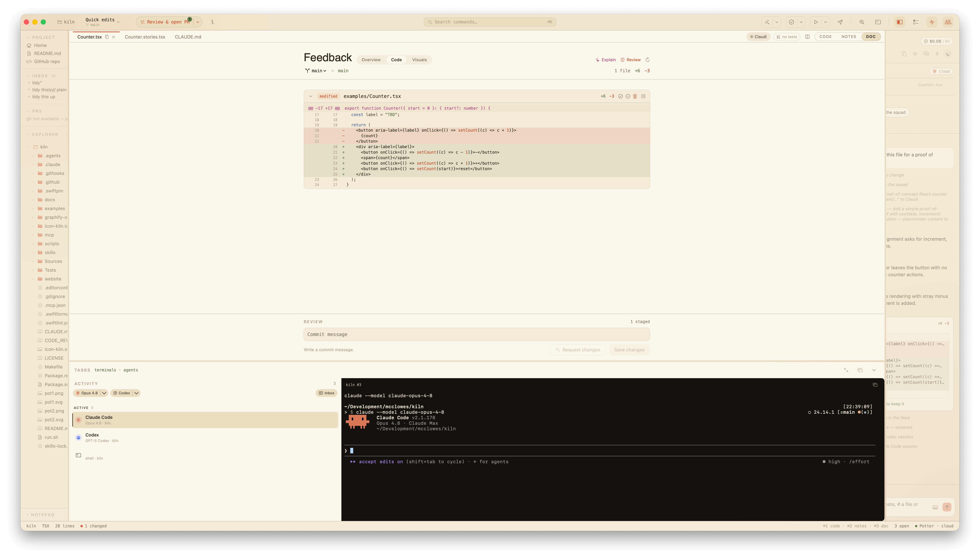Toggle the activity pulse icon
This screenshot has width=980, height=558.
pyautogui.click(x=932, y=22)
